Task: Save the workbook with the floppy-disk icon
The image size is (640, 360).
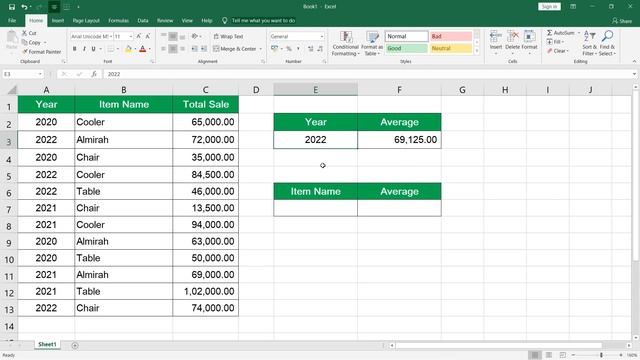Action: tap(11, 7)
